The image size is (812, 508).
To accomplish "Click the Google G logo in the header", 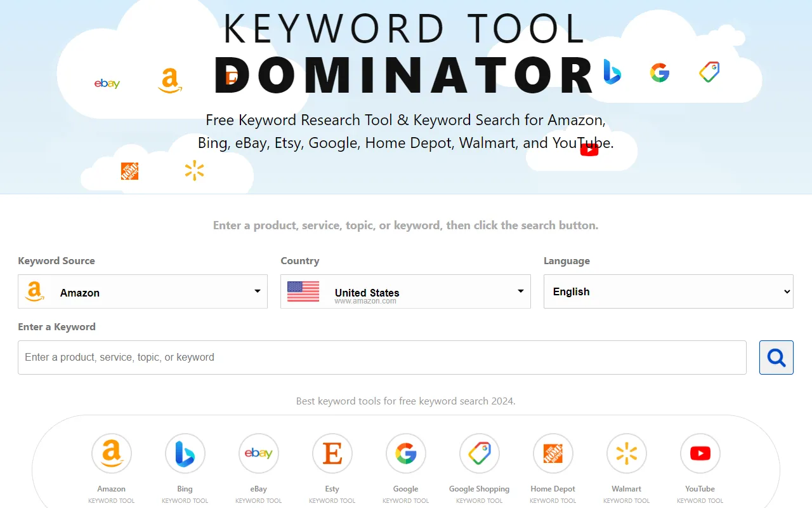I will click(660, 72).
